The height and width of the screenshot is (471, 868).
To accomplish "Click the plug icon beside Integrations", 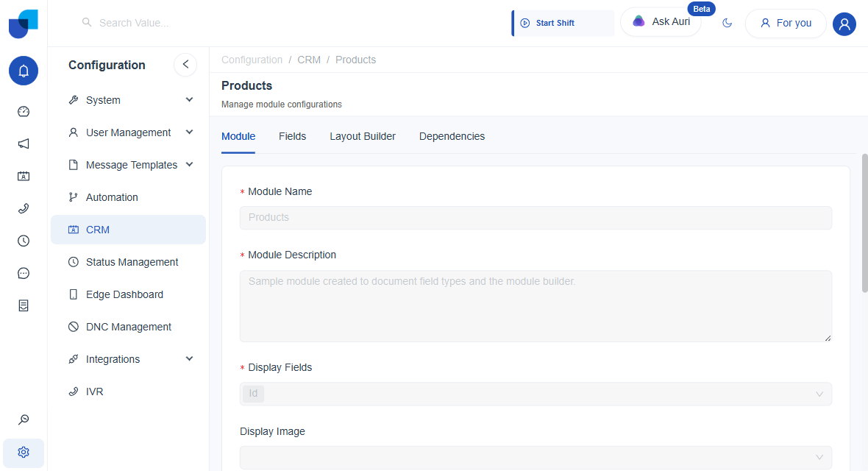I will 73,359.
